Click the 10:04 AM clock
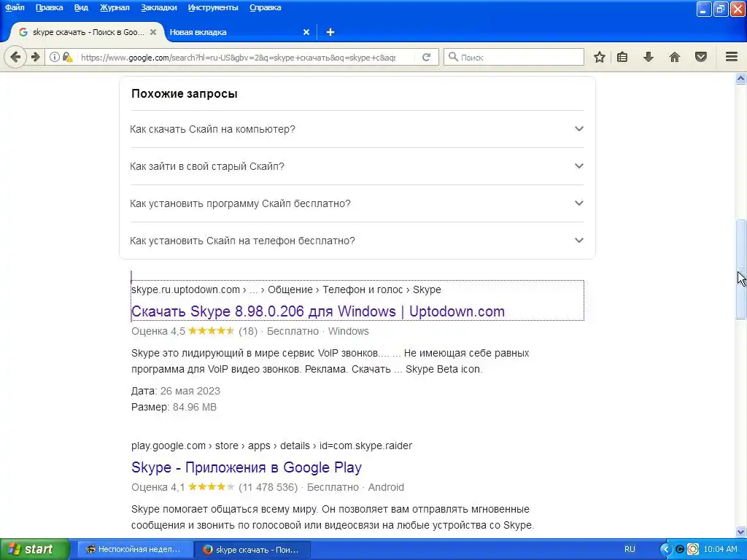 coord(720,549)
